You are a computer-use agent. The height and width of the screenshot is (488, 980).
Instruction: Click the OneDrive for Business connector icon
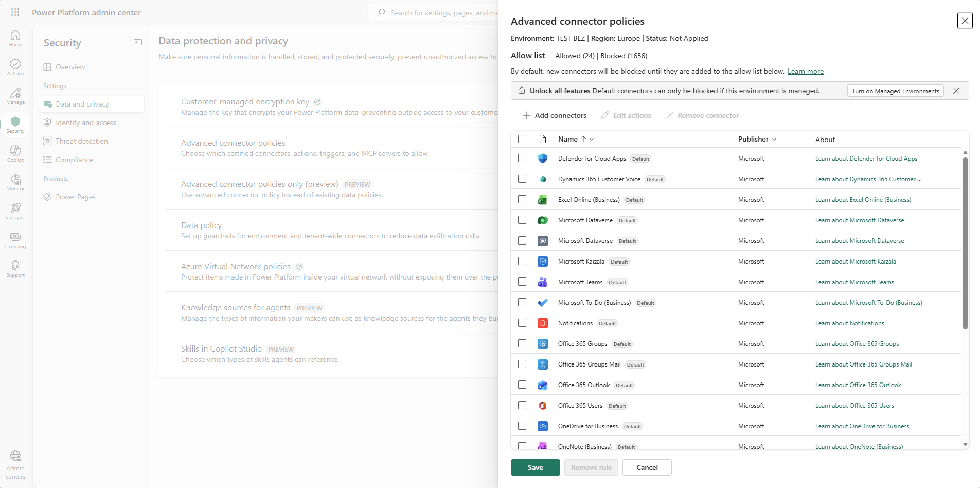[x=543, y=426]
